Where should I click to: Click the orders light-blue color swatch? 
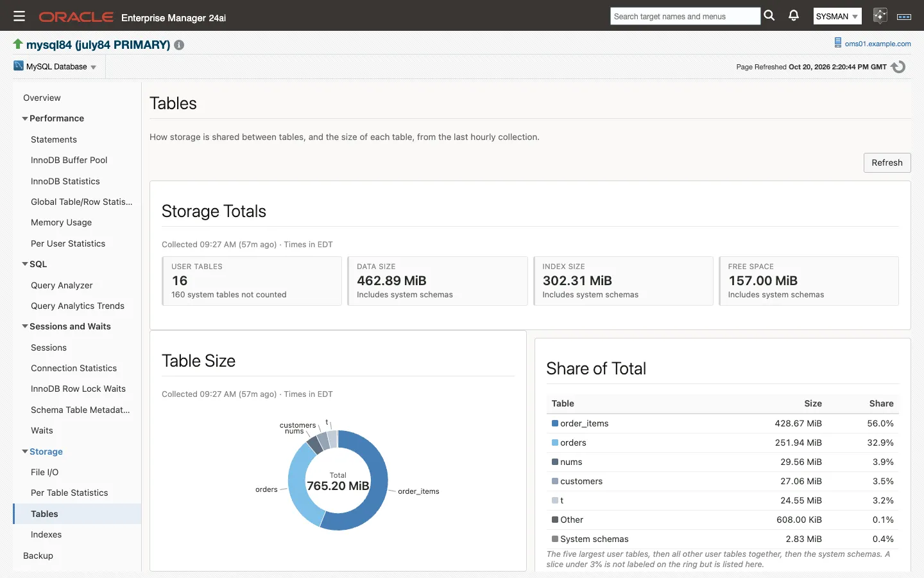[x=555, y=442]
